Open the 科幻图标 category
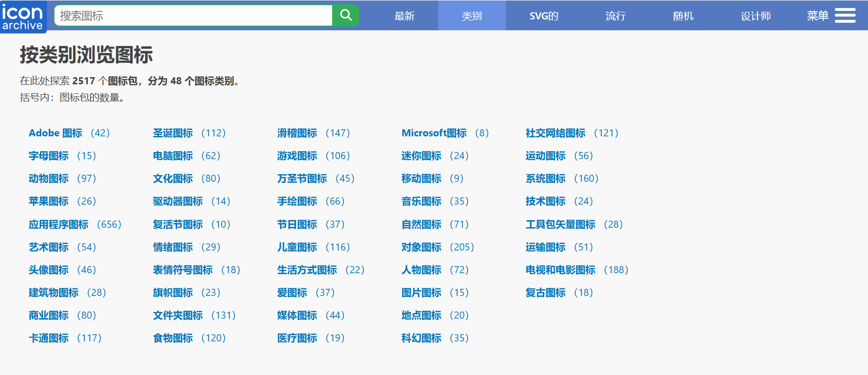The height and width of the screenshot is (375, 868). point(421,338)
